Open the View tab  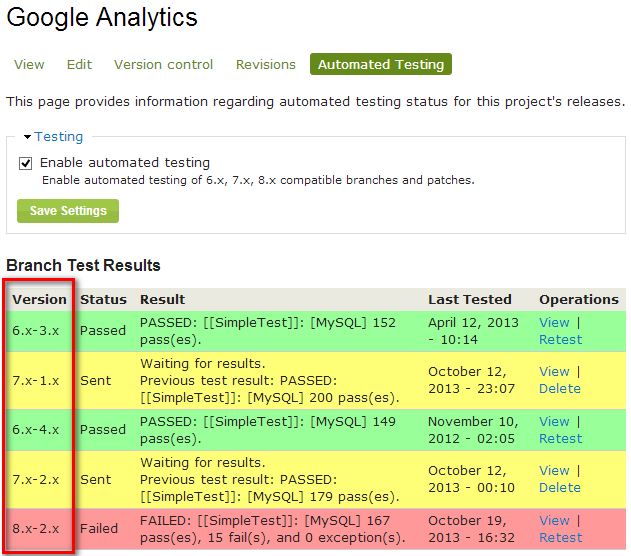click(x=29, y=64)
